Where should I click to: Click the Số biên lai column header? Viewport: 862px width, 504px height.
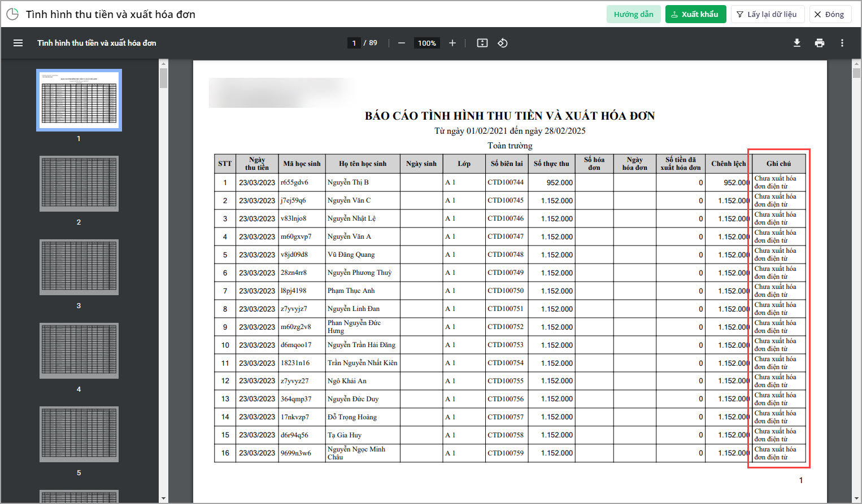coord(507,164)
